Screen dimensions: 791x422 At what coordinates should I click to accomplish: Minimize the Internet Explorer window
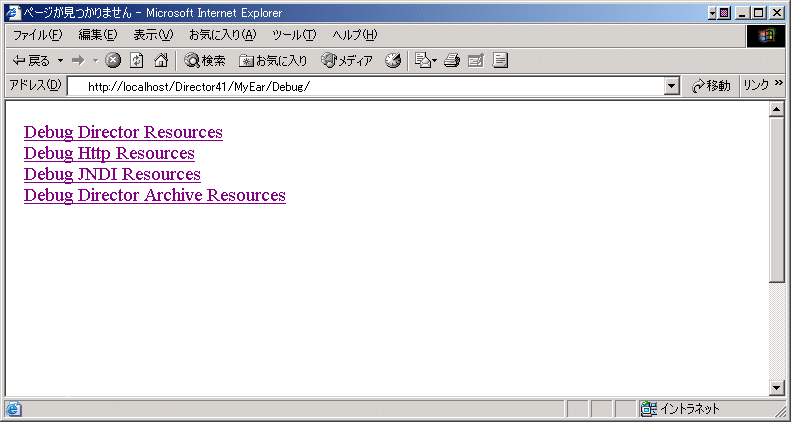(741, 13)
